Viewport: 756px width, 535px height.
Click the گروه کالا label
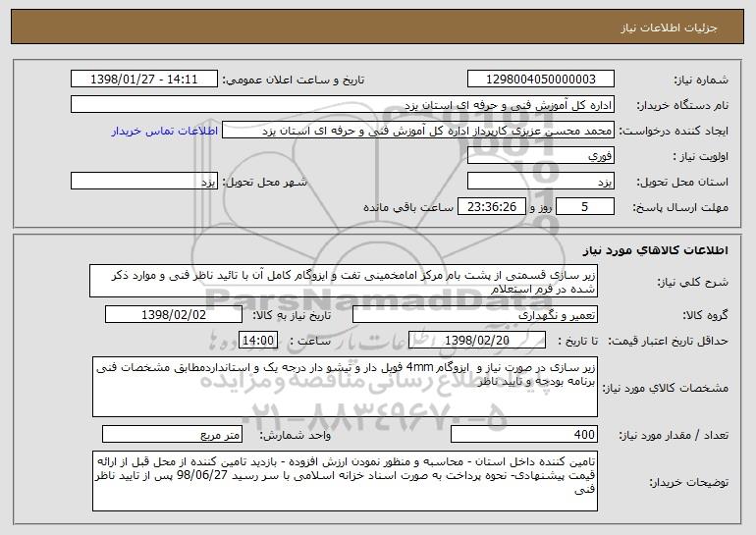click(x=706, y=315)
